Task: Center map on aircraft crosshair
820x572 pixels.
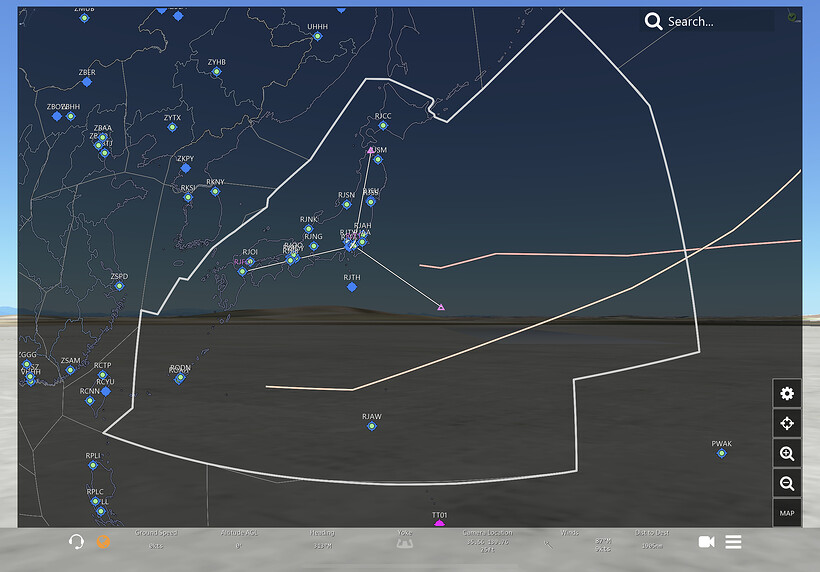Action: tap(787, 423)
